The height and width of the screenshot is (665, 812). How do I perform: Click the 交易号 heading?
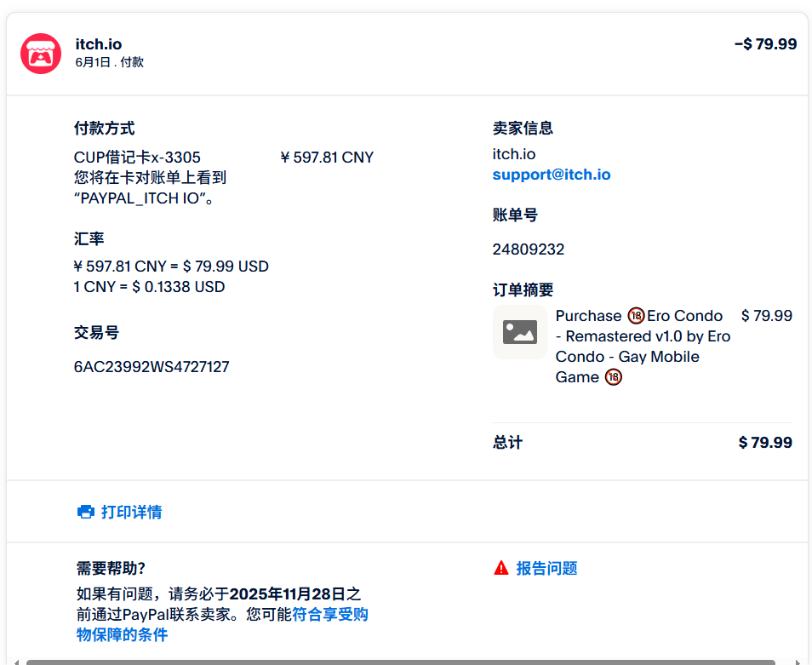[96, 332]
